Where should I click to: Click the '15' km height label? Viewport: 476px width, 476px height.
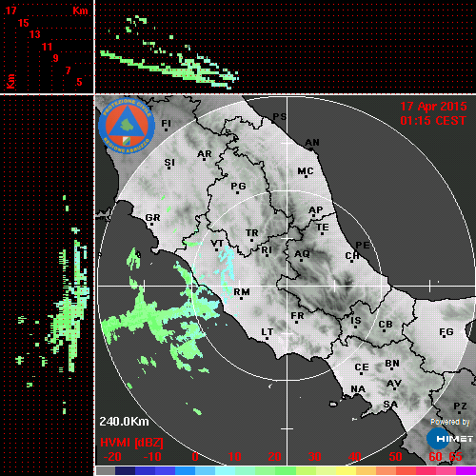(x=23, y=23)
